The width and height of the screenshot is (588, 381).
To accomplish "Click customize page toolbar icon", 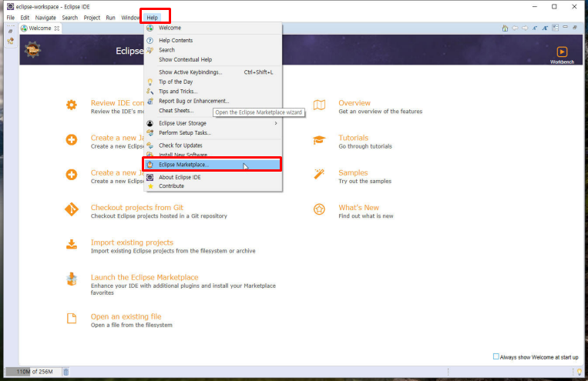I will pos(556,28).
